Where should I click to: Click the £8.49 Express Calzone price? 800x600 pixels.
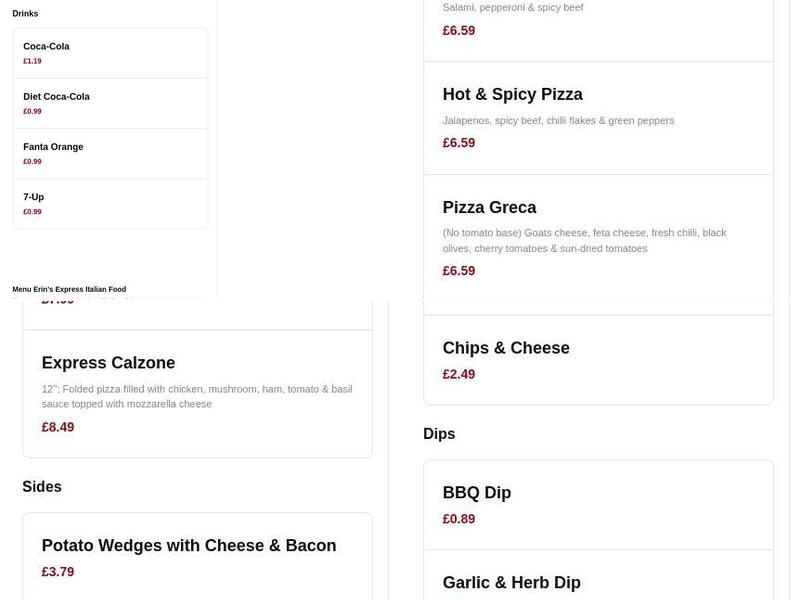coord(57,427)
